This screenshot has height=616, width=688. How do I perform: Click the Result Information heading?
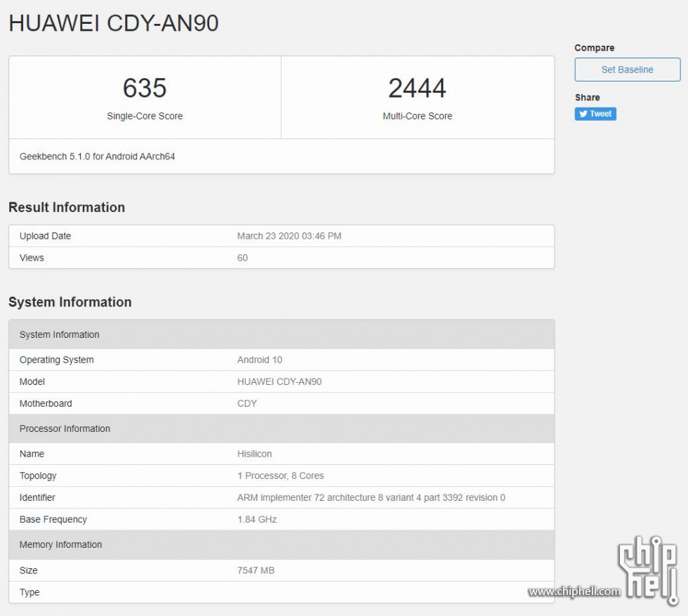coord(67,207)
